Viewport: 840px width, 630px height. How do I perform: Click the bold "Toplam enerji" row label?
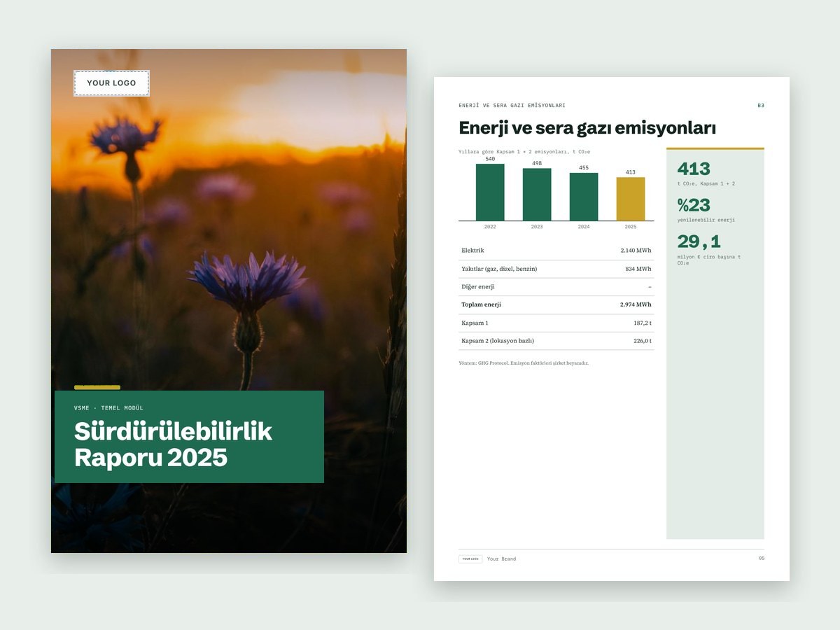(x=481, y=304)
